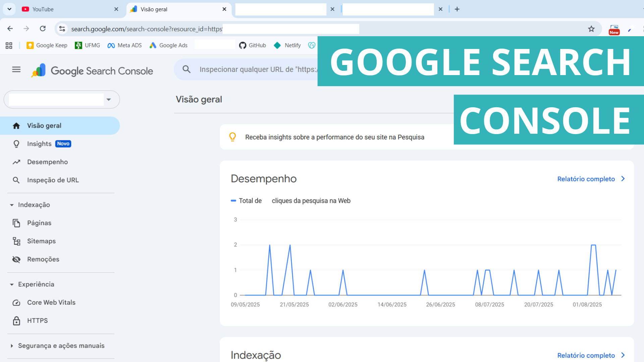
Task: Open the hamburger navigation menu
Action: [x=16, y=70]
